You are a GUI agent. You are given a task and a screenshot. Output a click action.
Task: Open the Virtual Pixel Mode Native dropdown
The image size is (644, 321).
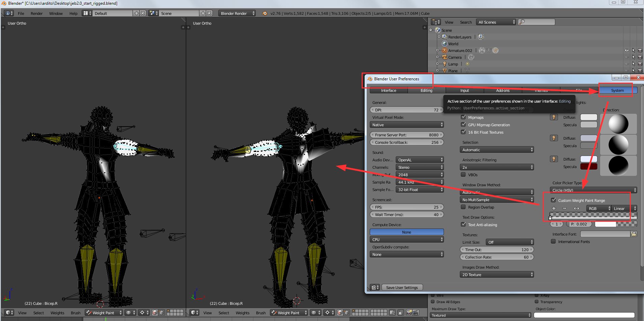coord(407,125)
